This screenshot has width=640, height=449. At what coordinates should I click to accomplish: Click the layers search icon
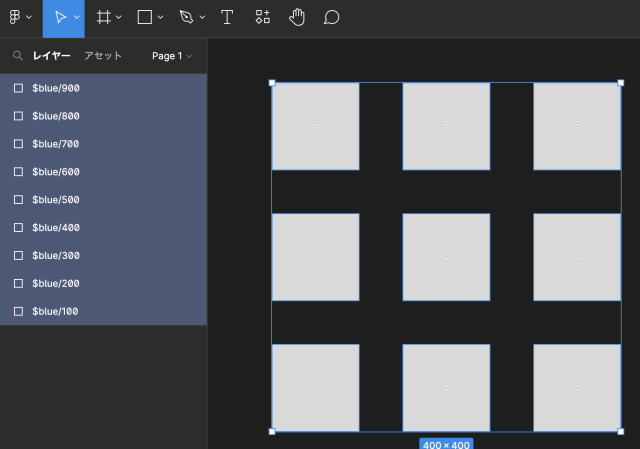pos(18,56)
